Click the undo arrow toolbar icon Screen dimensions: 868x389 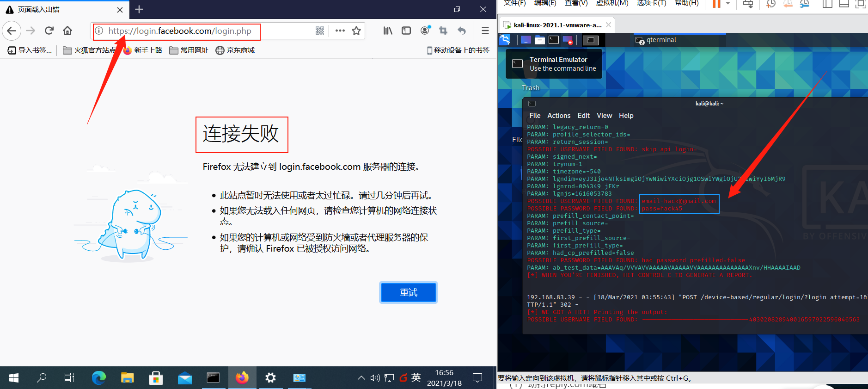point(462,31)
